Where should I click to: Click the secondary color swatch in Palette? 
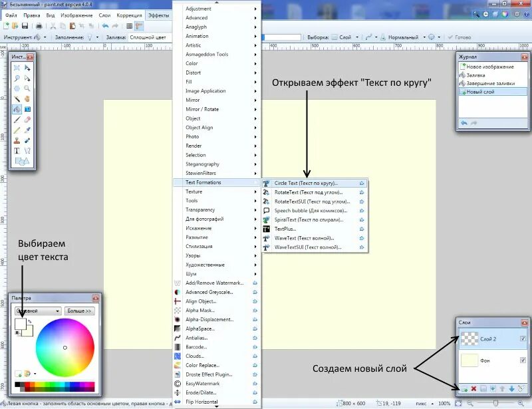coord(29,332)
